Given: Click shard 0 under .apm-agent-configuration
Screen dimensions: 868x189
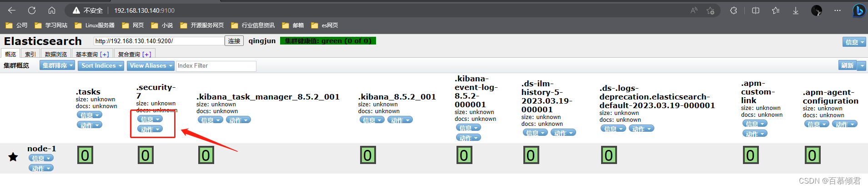Looking at the screenshot, I should (813, 155).
